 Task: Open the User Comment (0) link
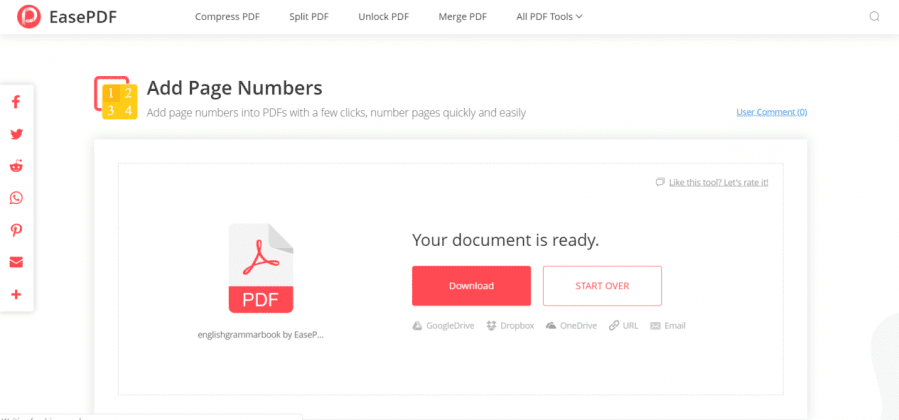pyautogui.click(x=771, y=112)
